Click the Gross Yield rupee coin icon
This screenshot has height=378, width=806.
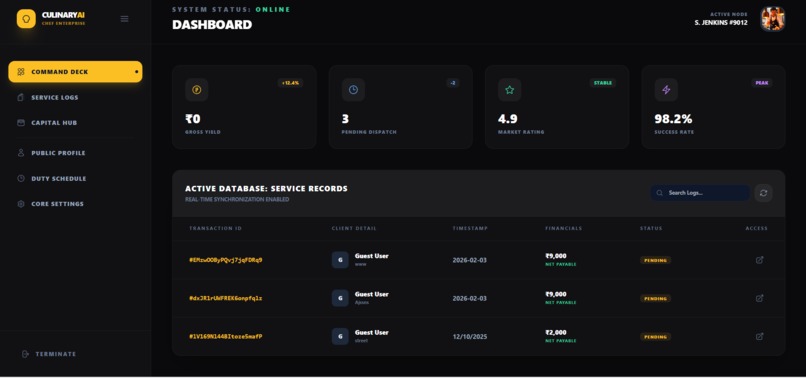pos(196,90)
